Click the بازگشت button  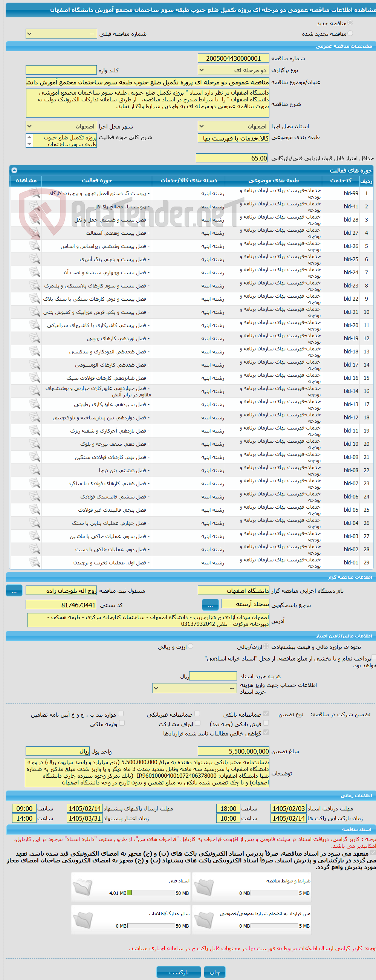click(179, 972)
